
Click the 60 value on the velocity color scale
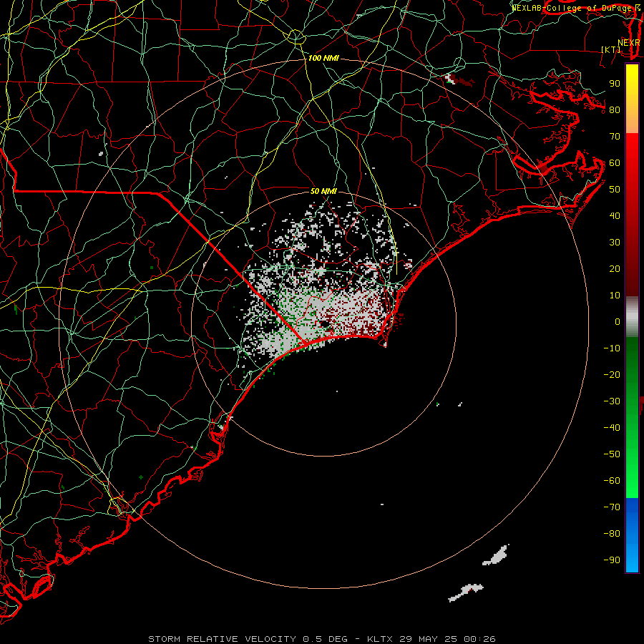point(615,163)
